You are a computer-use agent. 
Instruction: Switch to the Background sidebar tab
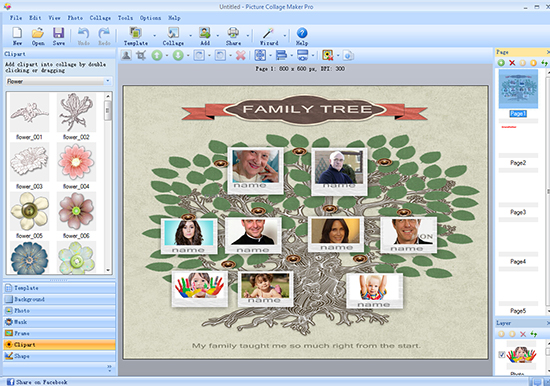point(59,299)
